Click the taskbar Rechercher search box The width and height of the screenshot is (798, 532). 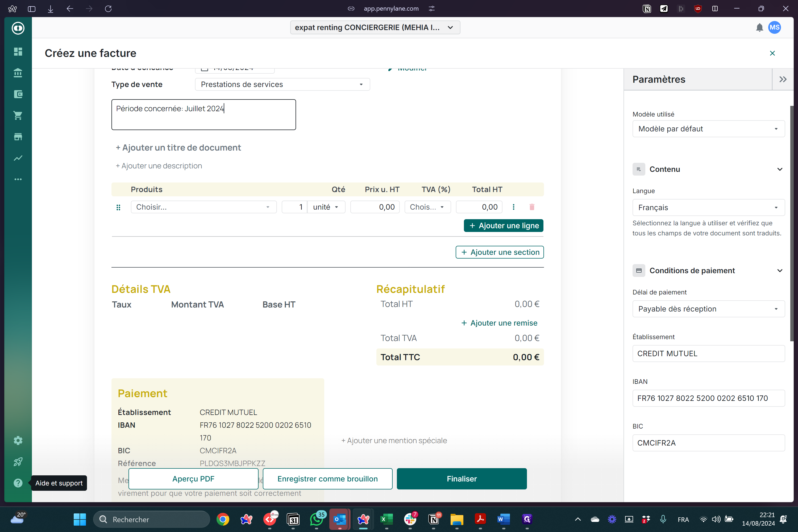point(152,519)
